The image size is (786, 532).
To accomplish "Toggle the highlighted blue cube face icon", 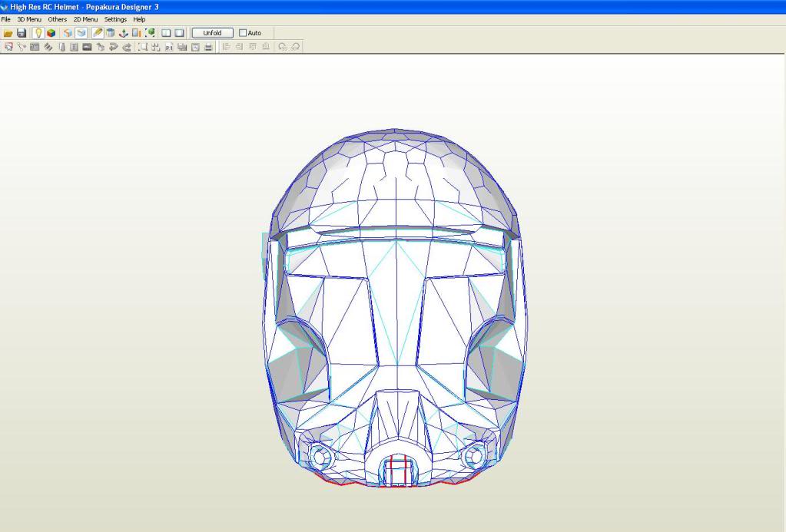I will (81, 33).
